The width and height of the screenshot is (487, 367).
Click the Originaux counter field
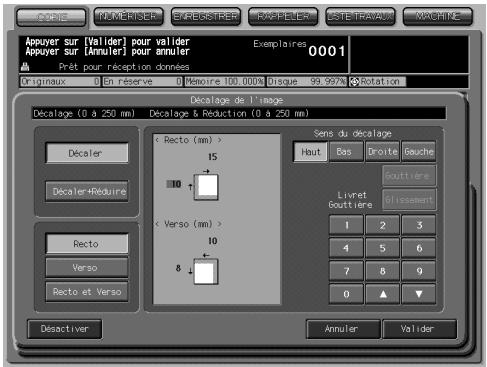coord(60,82)
